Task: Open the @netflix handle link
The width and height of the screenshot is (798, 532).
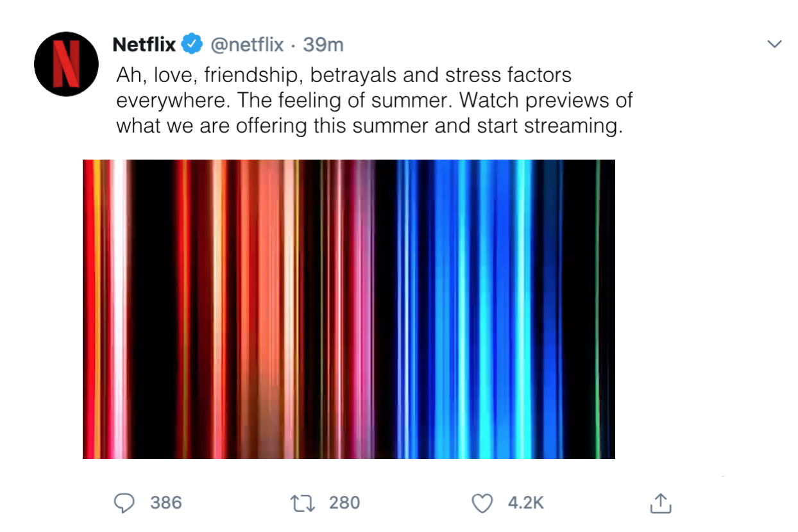Action: [247, 45]
